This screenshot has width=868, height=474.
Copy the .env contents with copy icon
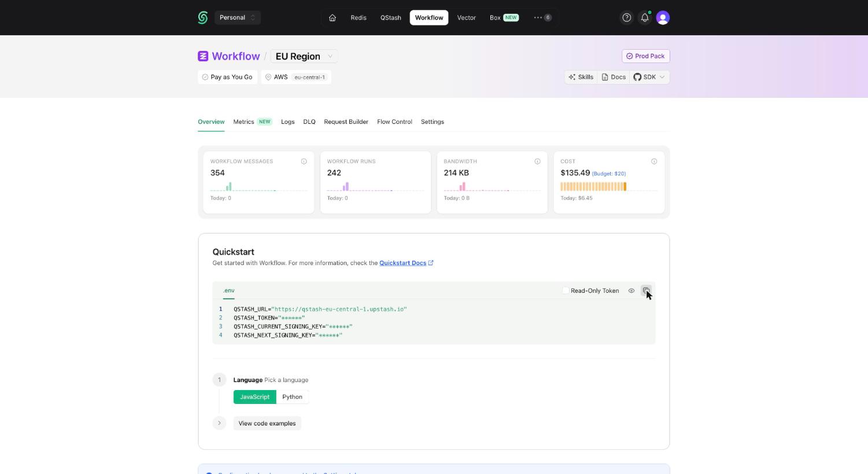(646, 291)
